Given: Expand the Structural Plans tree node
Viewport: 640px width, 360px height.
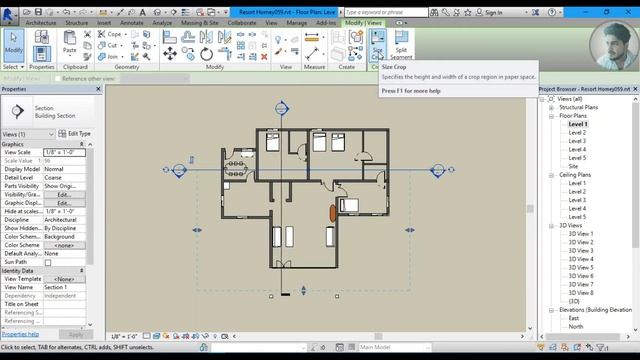Looking at the screenshot, I should (x=551, y=108).
